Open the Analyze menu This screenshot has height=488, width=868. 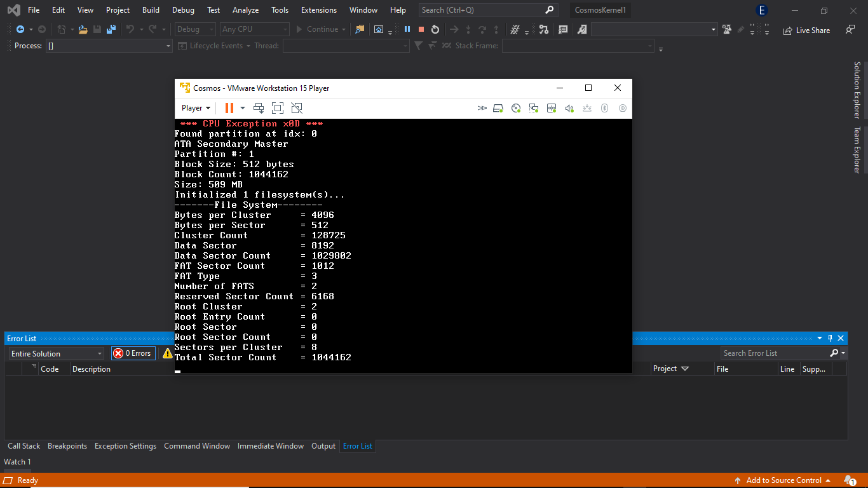click(x=245, y=10)
